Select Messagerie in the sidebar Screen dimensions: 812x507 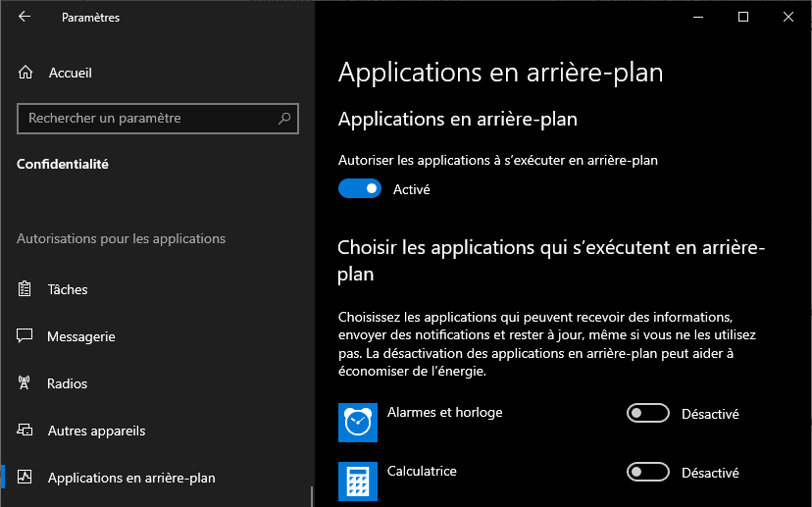coord(81,336)
